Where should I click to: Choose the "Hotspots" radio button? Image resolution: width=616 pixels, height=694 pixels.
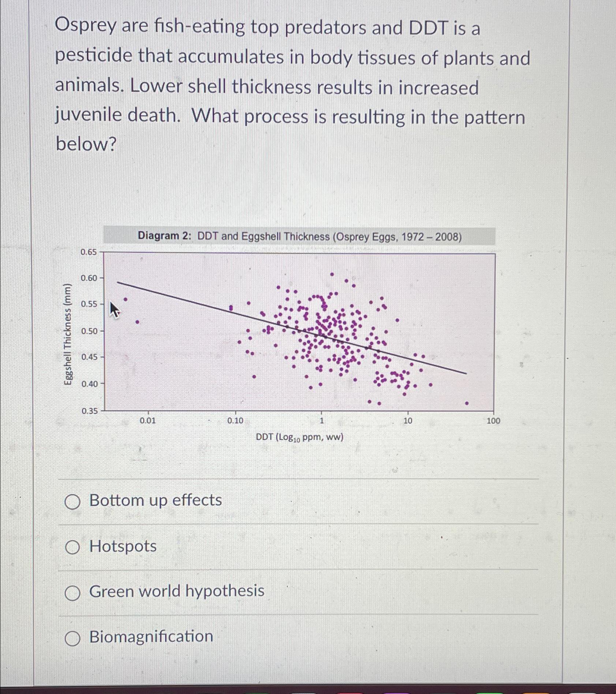[x=72, y=548]
